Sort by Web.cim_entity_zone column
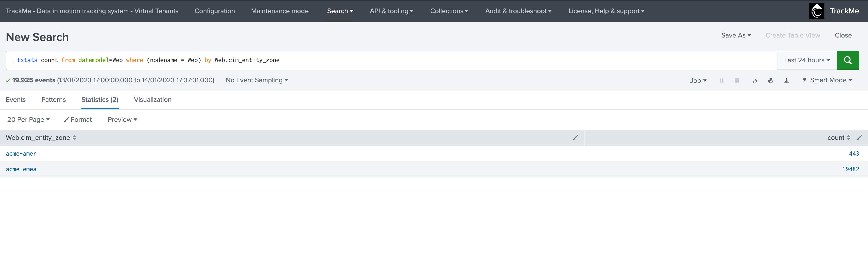This screenshot has width=868, height=264. tap(41, 138)
